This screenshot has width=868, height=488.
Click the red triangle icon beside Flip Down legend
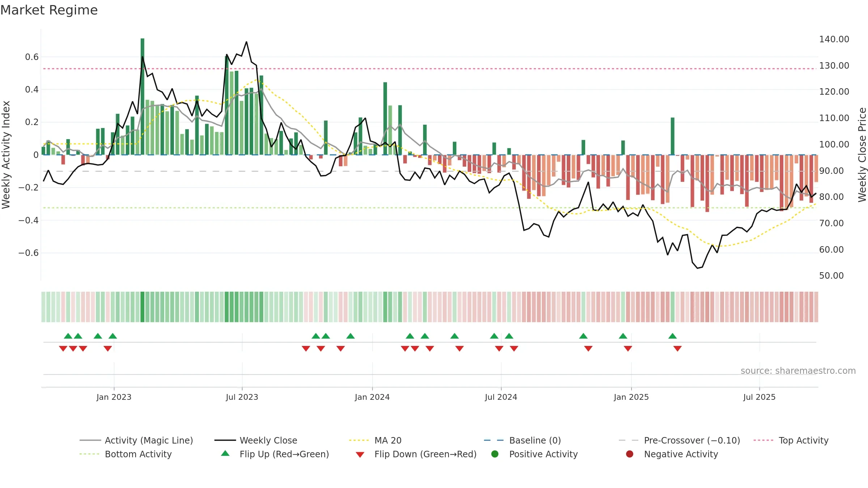(x=360, y=455)
